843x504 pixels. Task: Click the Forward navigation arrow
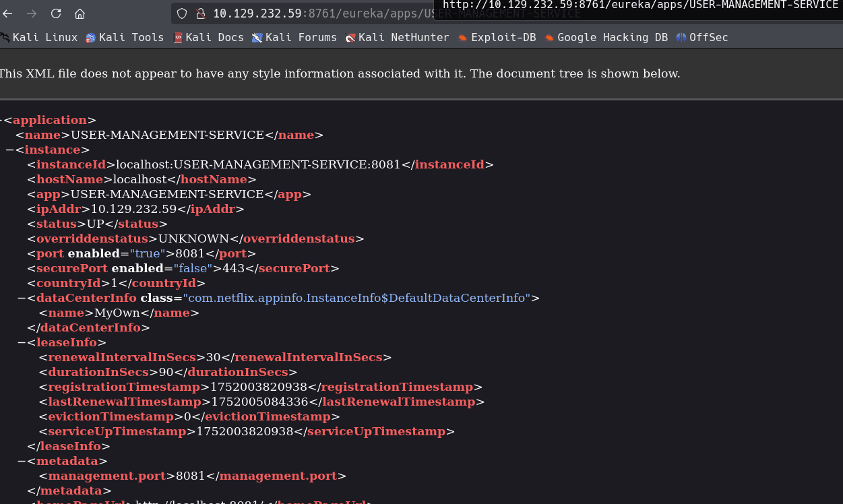click(32, 13)
